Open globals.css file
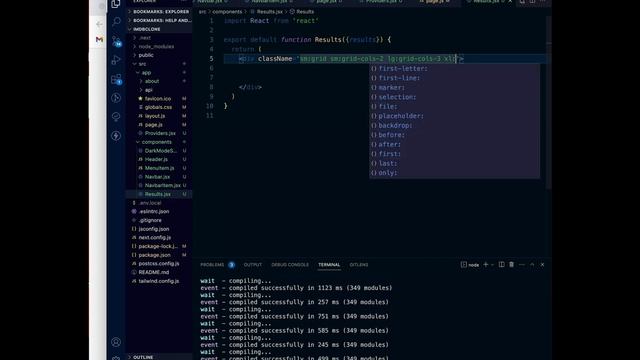 (158, 107)
